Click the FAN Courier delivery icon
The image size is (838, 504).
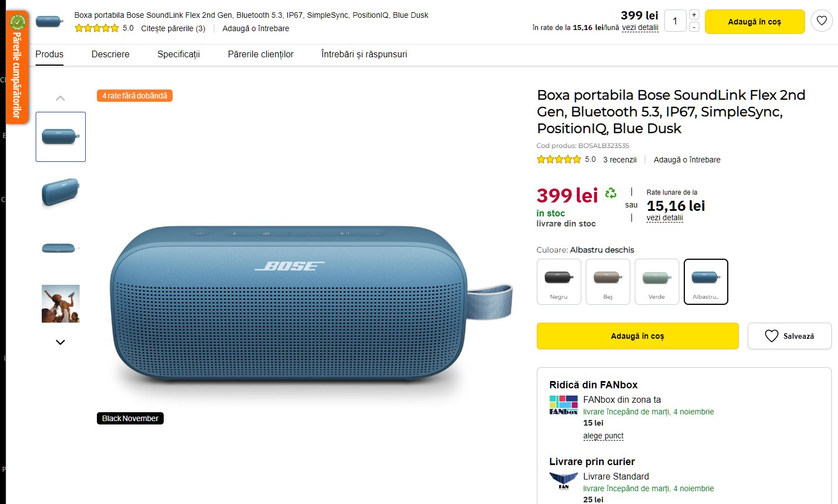tap(563, 480)
